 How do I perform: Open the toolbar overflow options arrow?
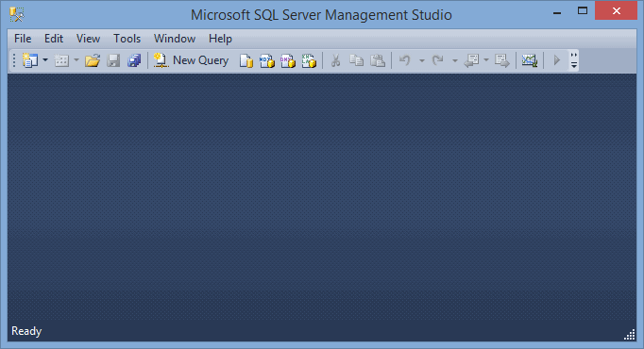[574, 60]
